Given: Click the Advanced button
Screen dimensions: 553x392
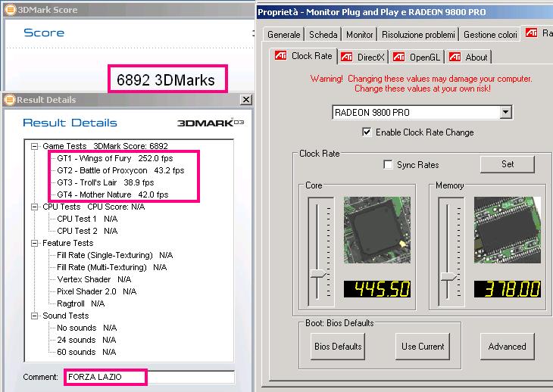Looking at the screenshot, I should [507, 346].
